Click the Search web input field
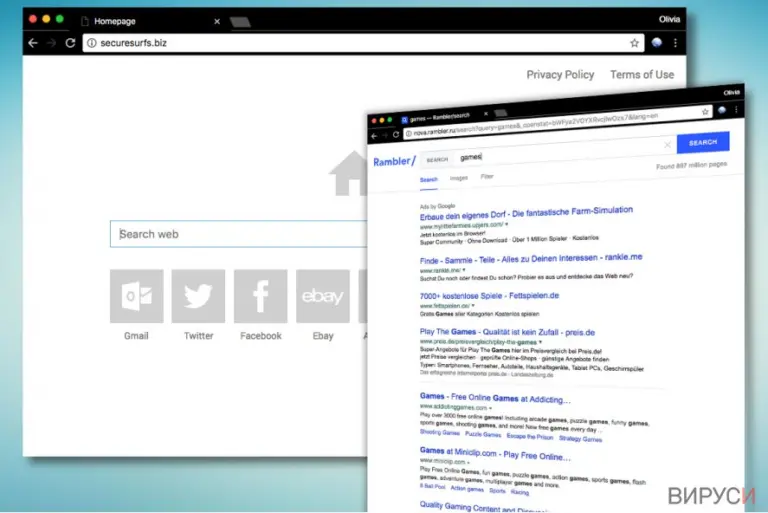The width and height of the screenshot is (768, 513). pyautogui.click(x=238, y=234)
